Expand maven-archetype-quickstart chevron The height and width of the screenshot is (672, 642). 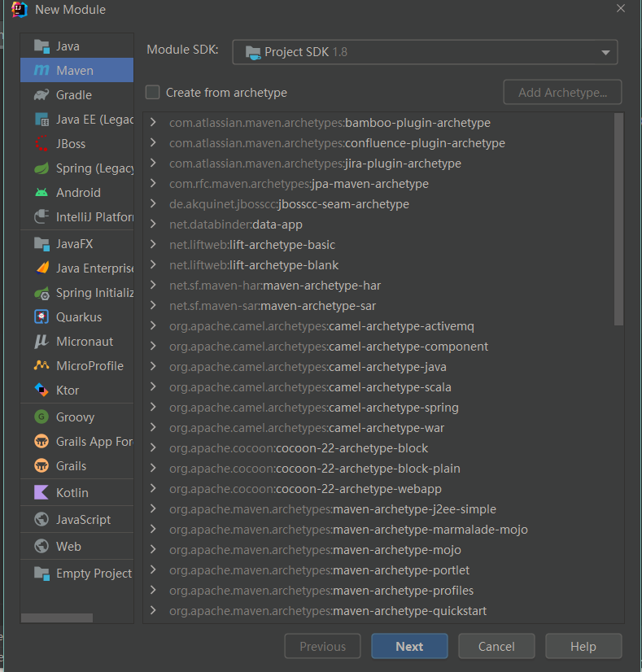pos(153,611)
